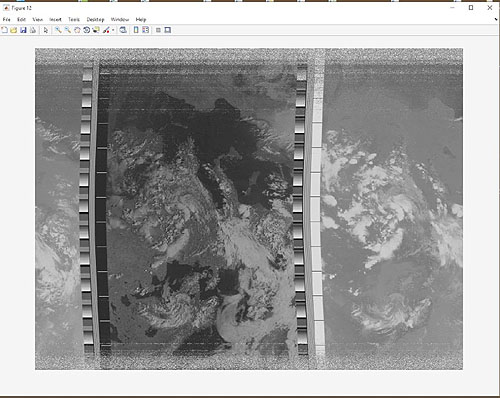Open the Window menu

[x=120, y=19]
